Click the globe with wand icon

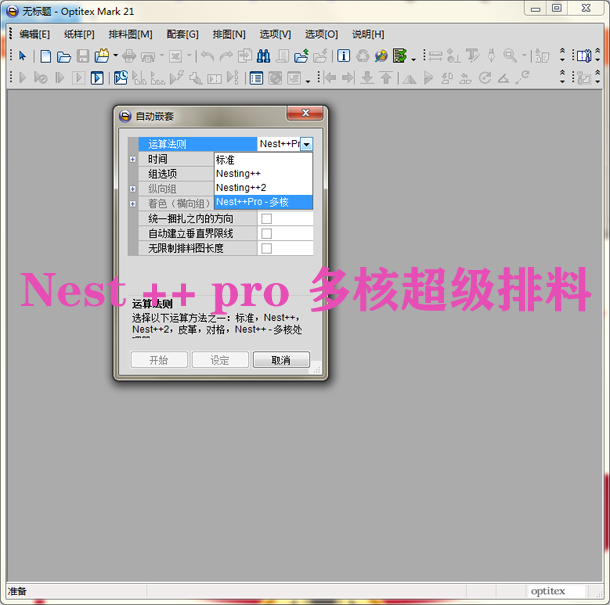pyautogui.click(x=381, y=56)
